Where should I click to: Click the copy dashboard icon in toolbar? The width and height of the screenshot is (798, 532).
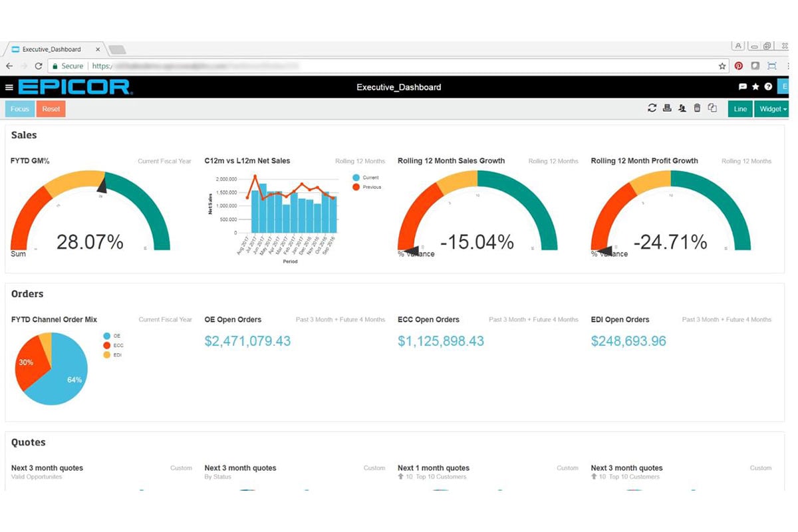click(x=712, y=108)
